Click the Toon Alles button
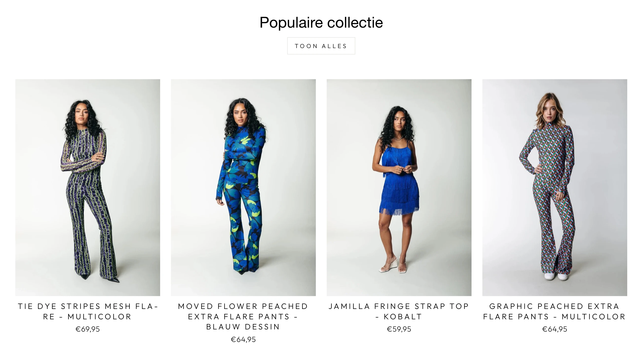 (321, 46)
